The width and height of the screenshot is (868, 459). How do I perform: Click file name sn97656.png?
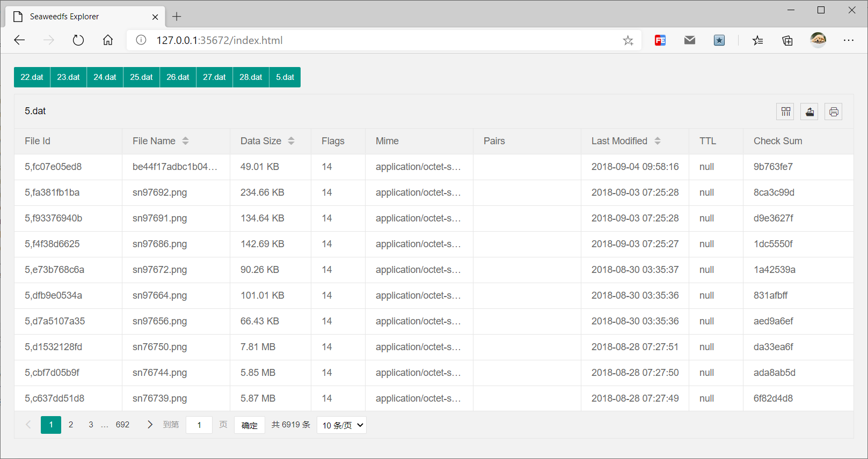(160, 321)
